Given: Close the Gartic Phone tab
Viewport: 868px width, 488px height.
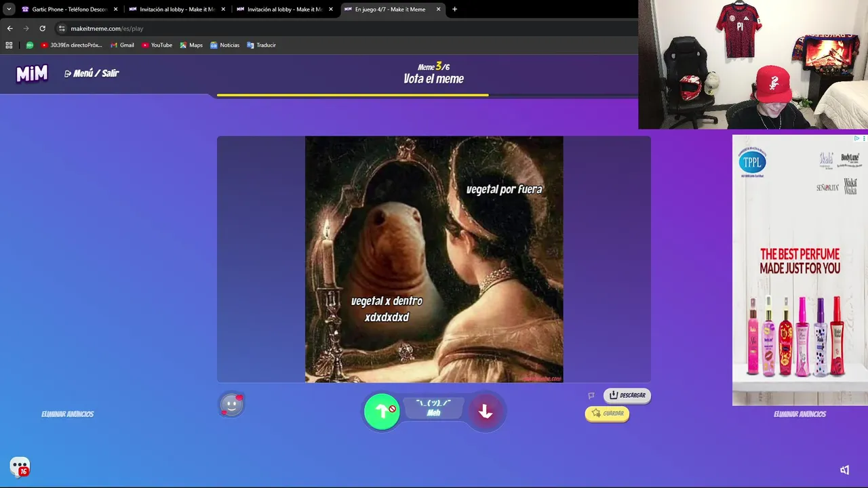Looking at the screenshot, I should pos(115,9).
